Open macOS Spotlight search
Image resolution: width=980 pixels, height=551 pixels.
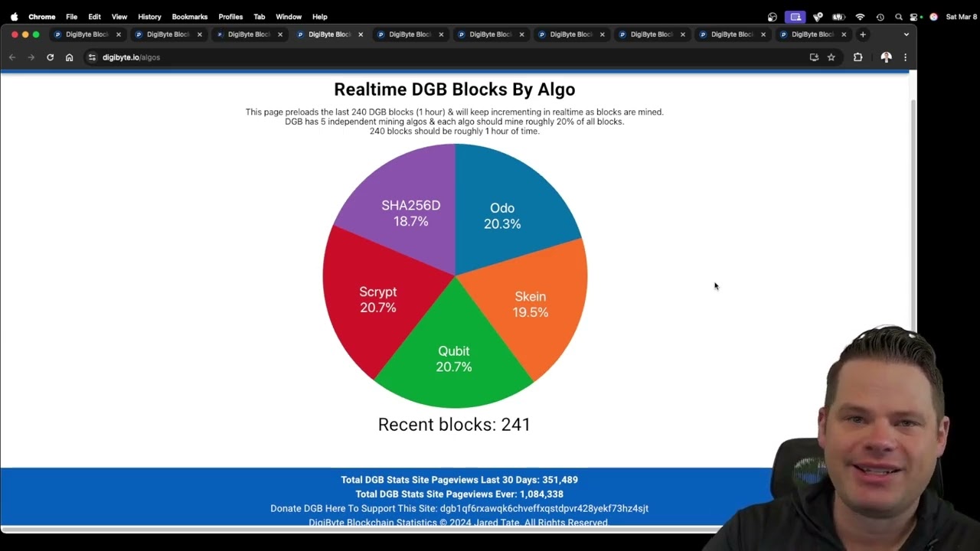pyautogui.click(x=899, y=17)
